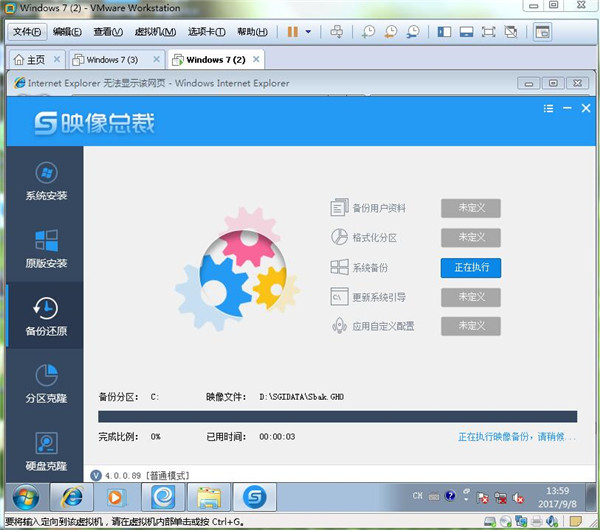600x530 pixels.
Task: Select the Windows 7 (2) tab
Action: click(x=209, y=60)
